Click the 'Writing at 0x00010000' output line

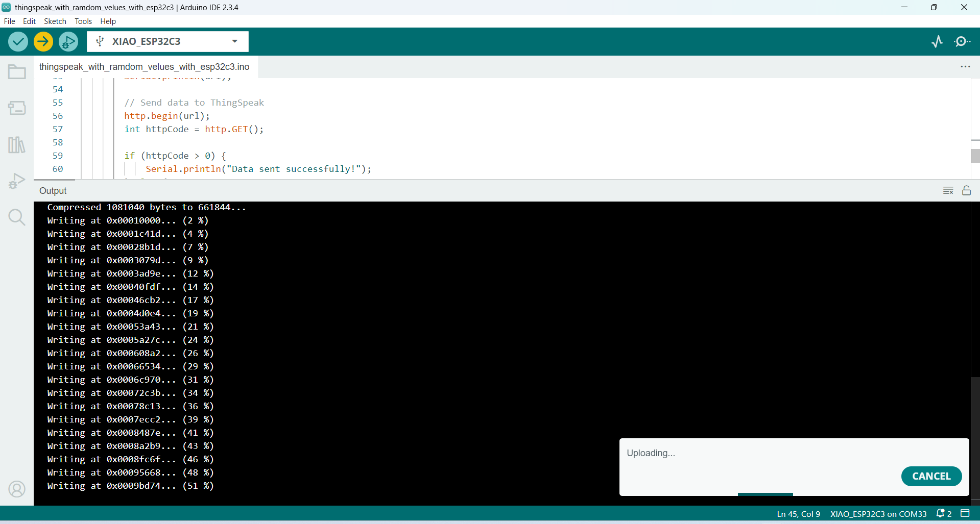(x=128, y=220)
